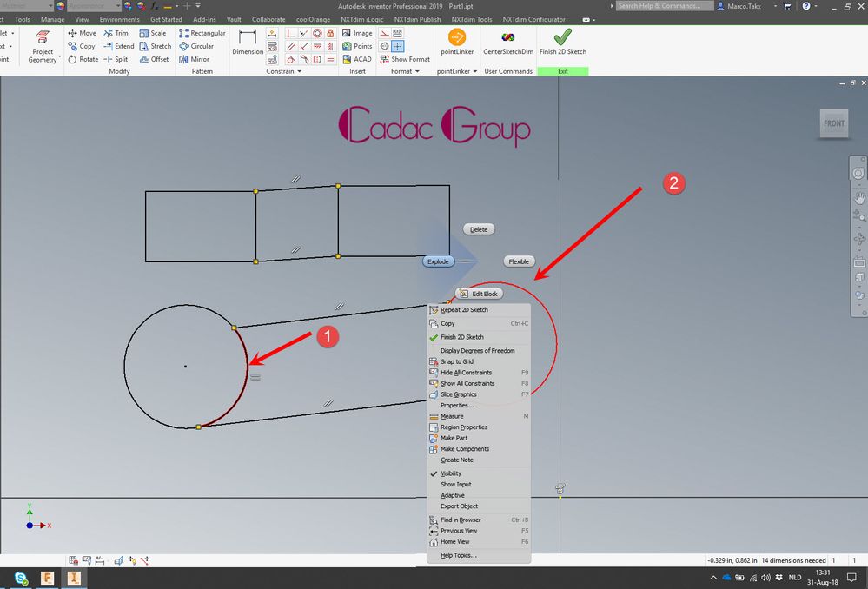868x589 pixels.
Task: Click the Finish 2D Sketch ribbon button
Action: click(x=563, y=42)
